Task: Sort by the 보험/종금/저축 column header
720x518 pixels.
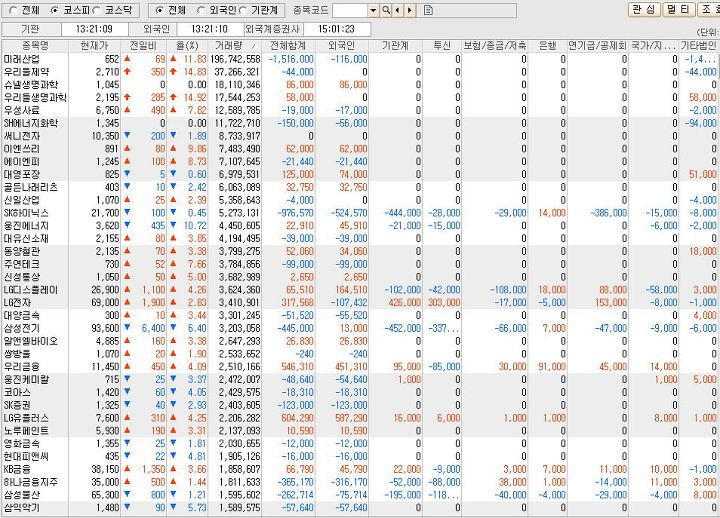Action: click(495, 45)
